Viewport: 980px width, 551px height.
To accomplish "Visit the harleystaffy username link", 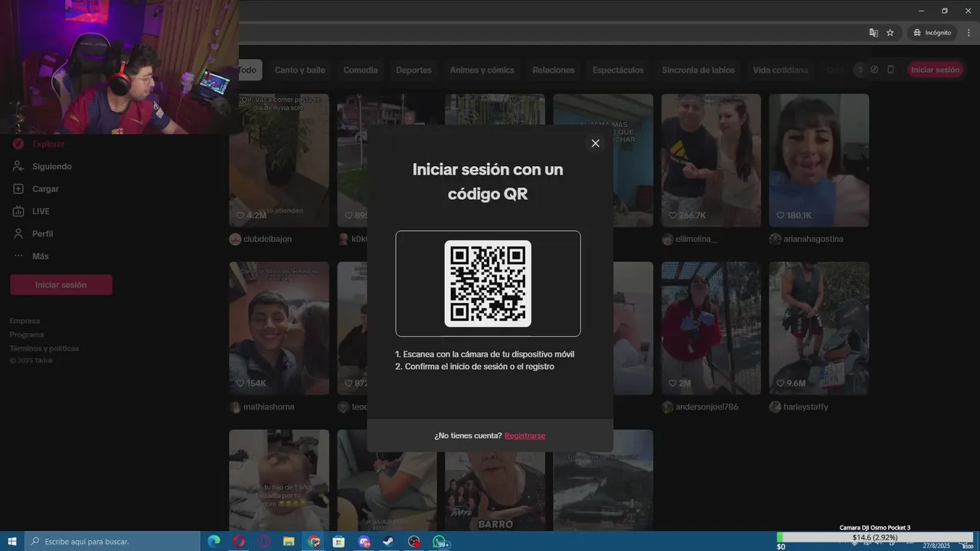I will [x=805, y=407].
